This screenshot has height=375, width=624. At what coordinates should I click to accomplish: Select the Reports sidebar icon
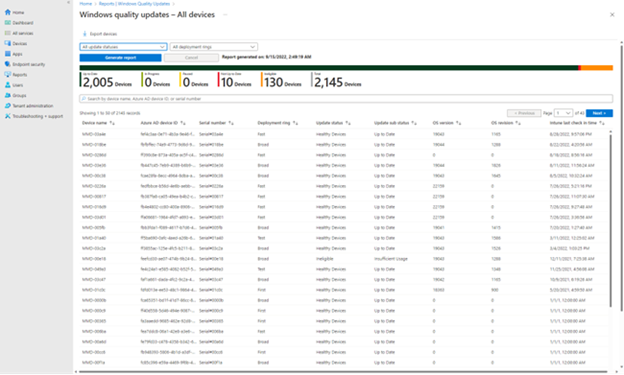[x=8, y=74]
